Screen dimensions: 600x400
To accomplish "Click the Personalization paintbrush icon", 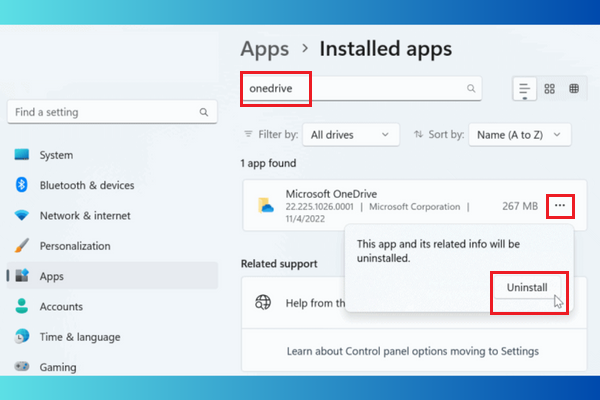I will (x=22, y=245).
